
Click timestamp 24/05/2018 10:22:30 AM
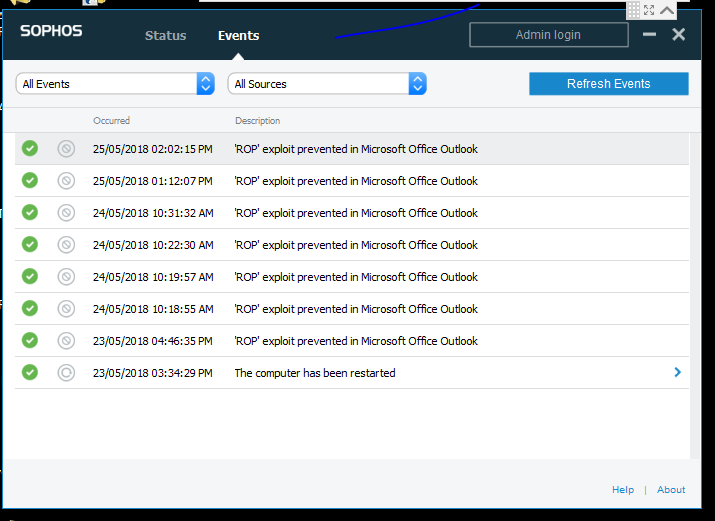point(153,245)
